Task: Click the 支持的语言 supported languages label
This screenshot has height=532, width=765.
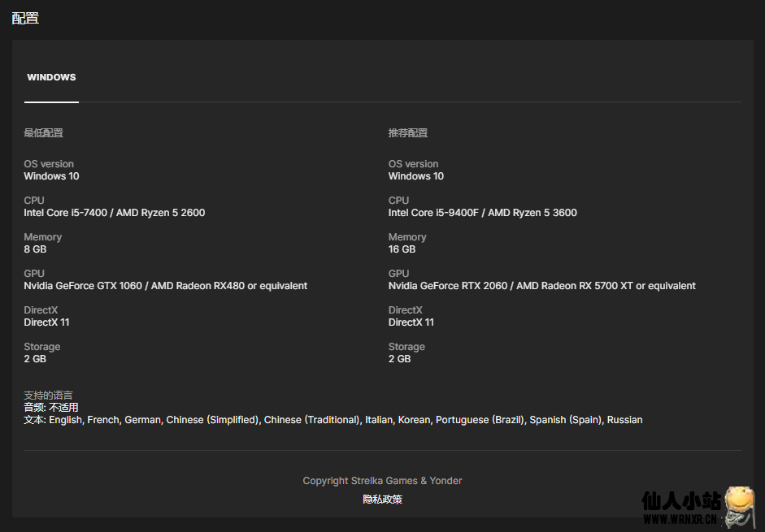Action: [48, 396]
